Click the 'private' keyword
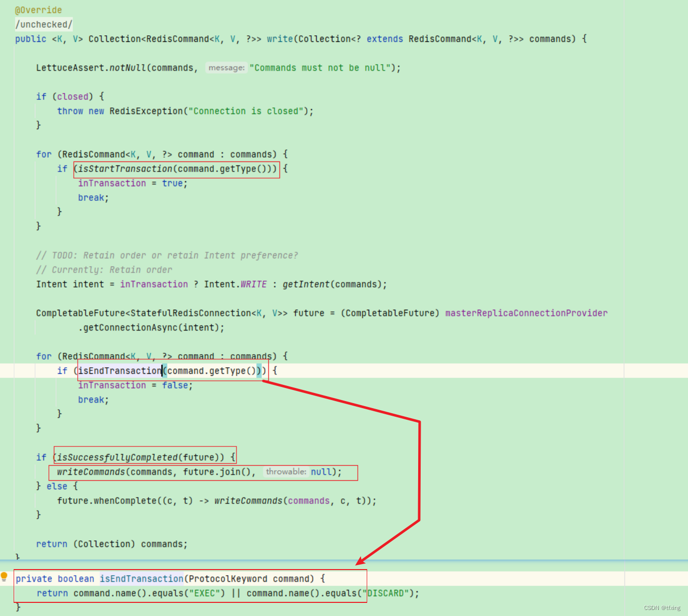 pos(34,579)
